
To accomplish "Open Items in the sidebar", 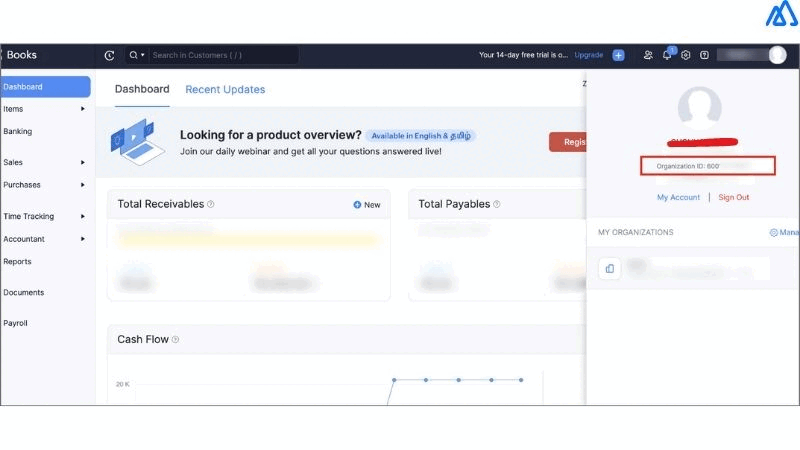I will pyautogui.click(x=13, y=109).
